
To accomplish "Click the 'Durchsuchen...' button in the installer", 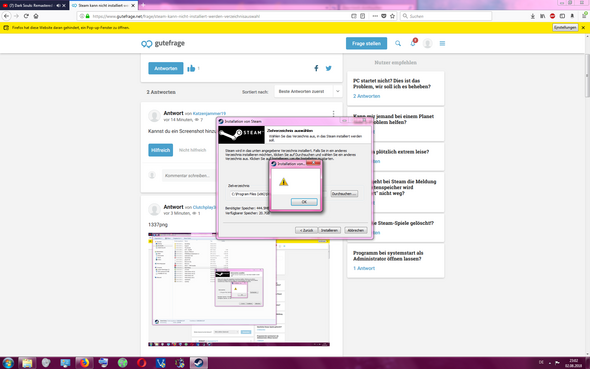I will click(x=344, y=194).
